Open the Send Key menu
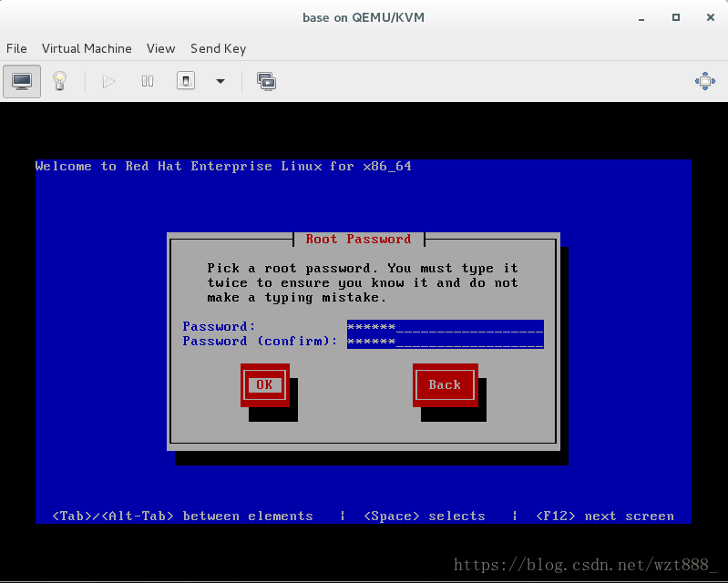 [218, 49]
